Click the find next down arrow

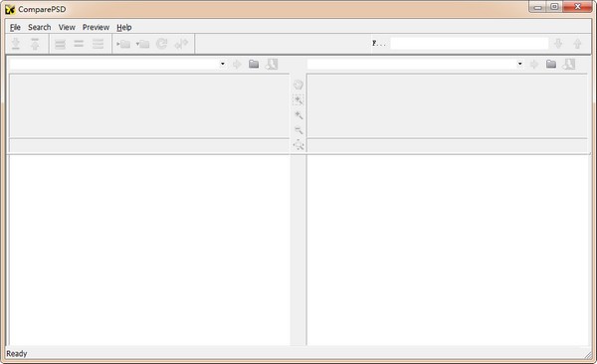click(558, 44)
